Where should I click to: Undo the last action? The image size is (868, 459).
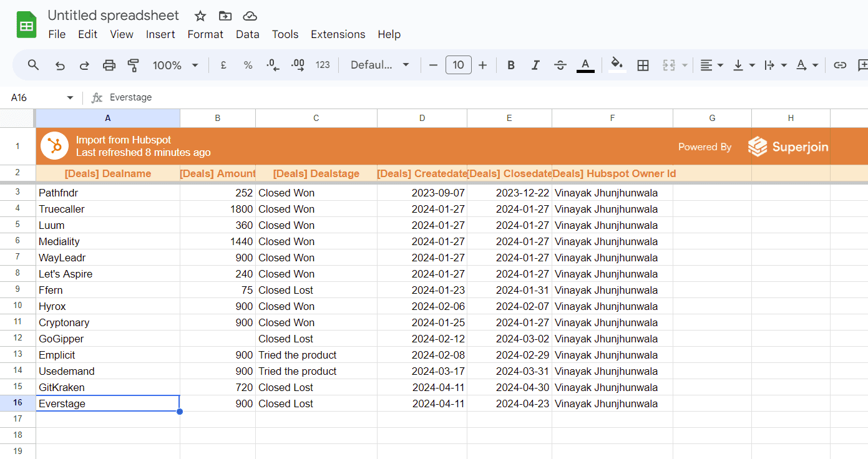coord(60,65)
